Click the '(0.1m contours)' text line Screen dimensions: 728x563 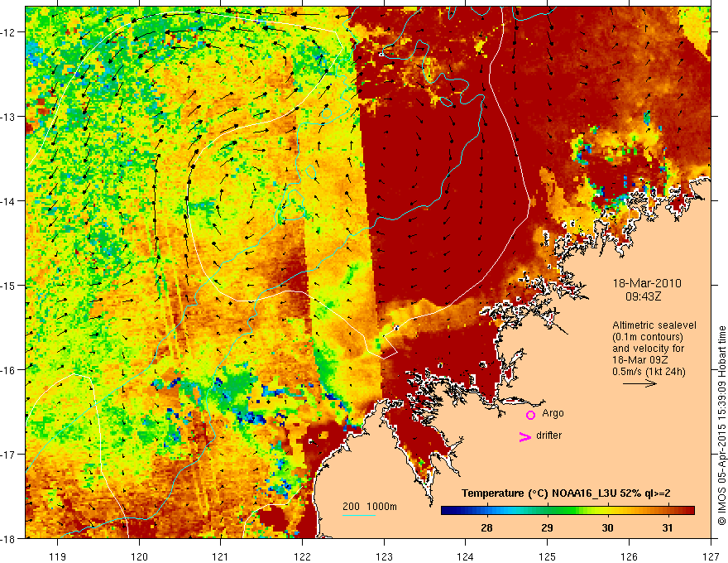[647, 337]
